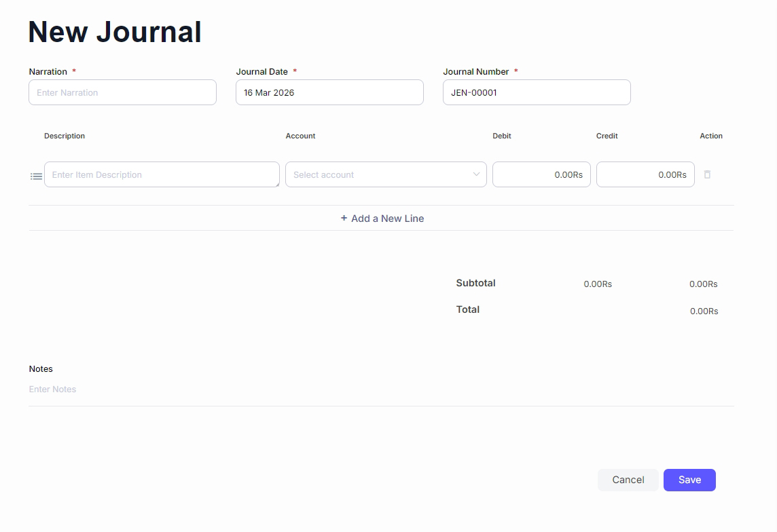Click the Total amount value
The image size is (777, 532).
pos(704,311)
